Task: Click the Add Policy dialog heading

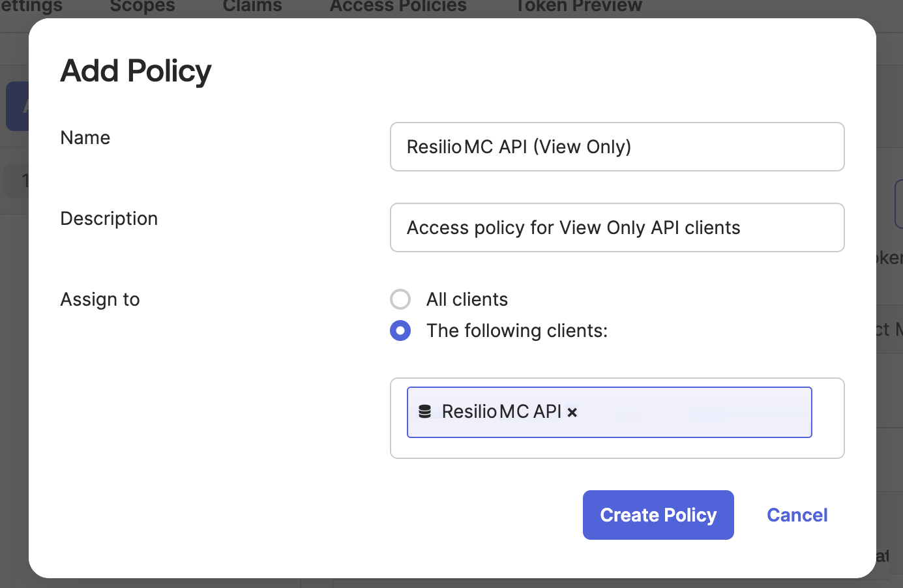Action: [x=136, y=70]
